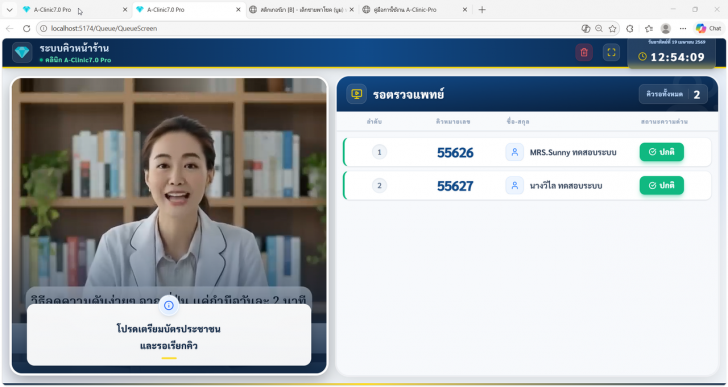Click the person icon beside นางวิไล ทดสอบระบบ
The height and width of the screenshot is (387, 728).
point(514,186)
